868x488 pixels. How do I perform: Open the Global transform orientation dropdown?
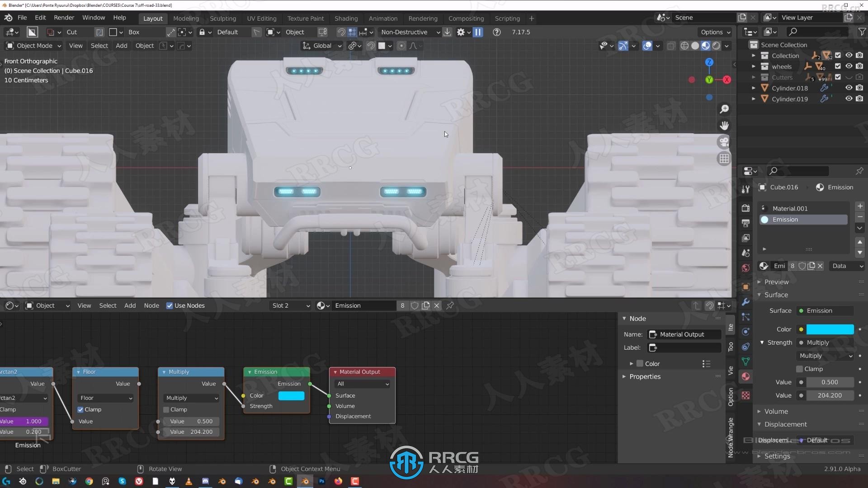tap(321, 45)
